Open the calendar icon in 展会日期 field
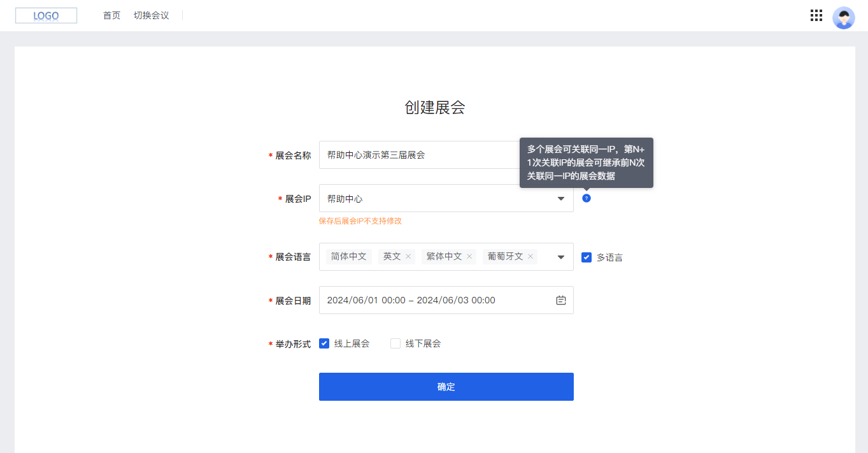 (x=560, y=300)
